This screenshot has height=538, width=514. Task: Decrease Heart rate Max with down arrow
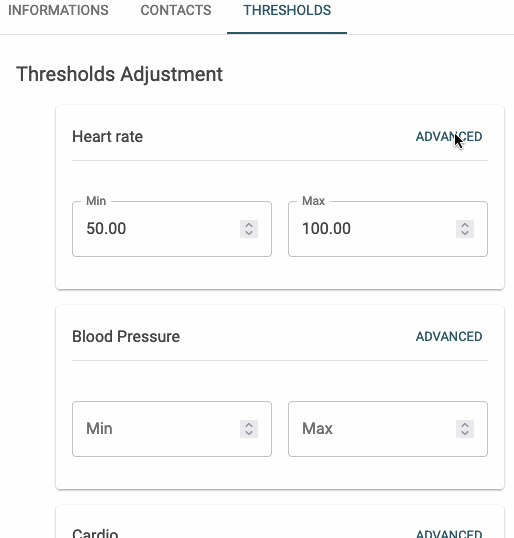point(465,233)
